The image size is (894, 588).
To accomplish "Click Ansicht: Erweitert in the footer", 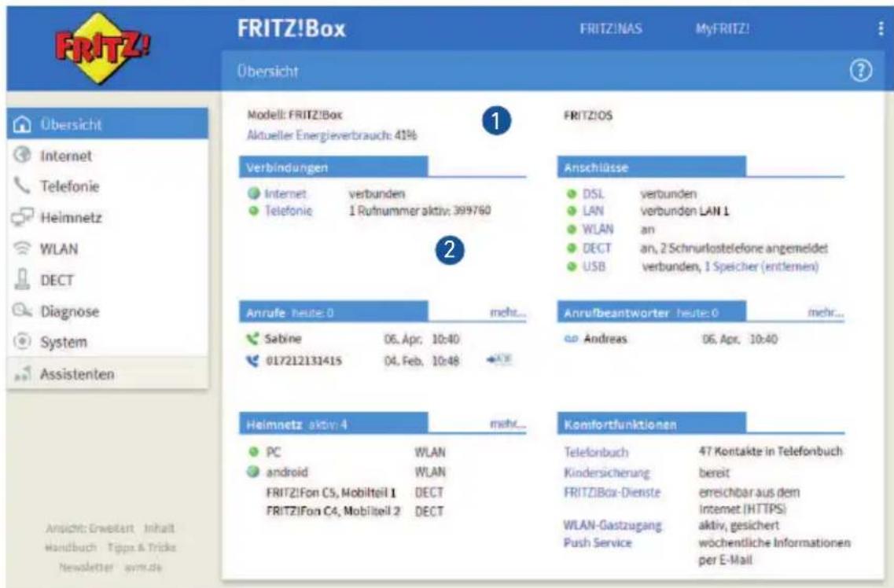I will 90,528.
